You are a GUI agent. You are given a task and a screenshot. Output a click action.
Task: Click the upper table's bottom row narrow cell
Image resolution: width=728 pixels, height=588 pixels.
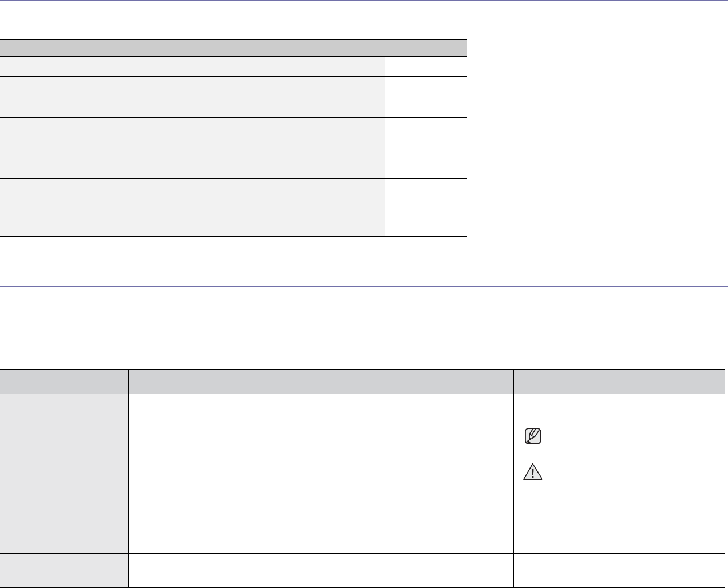pyautogui.click(x=425, y=226)
